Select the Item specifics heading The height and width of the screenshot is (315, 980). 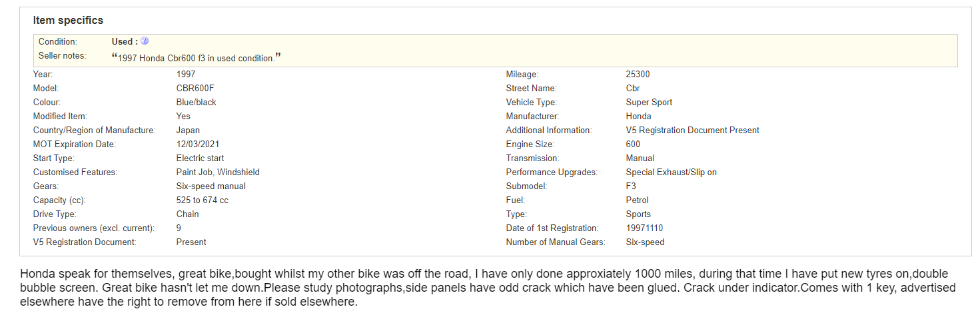68,21
